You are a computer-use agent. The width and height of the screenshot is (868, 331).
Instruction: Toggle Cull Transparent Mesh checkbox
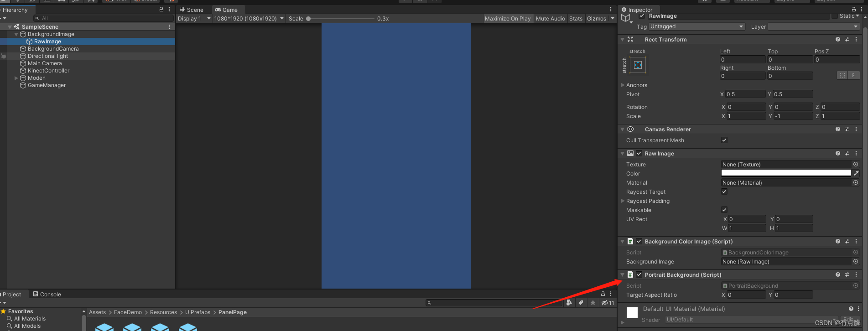pyautogui.click(x=724, y=140)
